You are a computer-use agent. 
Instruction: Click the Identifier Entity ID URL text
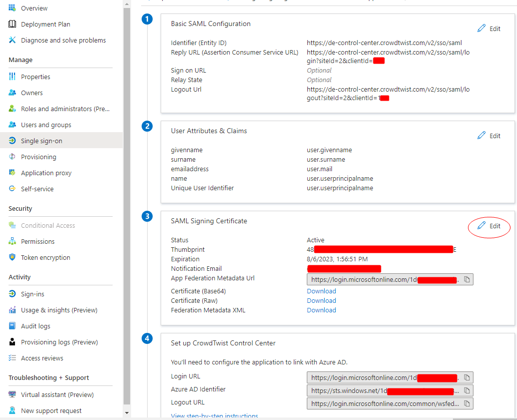[384, 43]
